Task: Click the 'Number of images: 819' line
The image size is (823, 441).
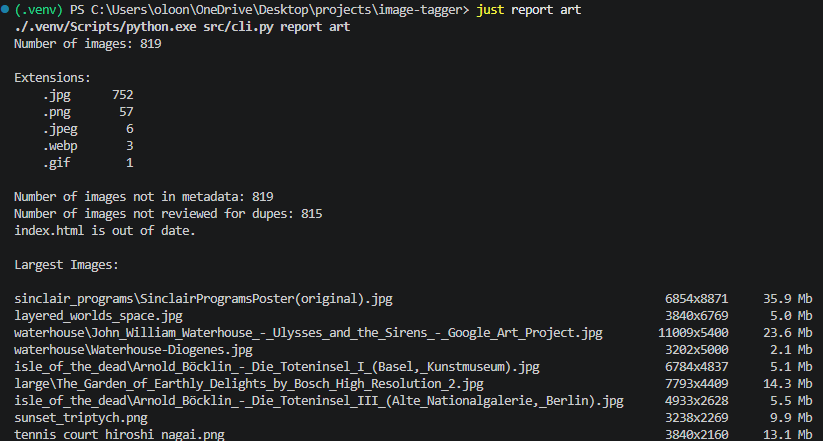Action: point(88,44)
